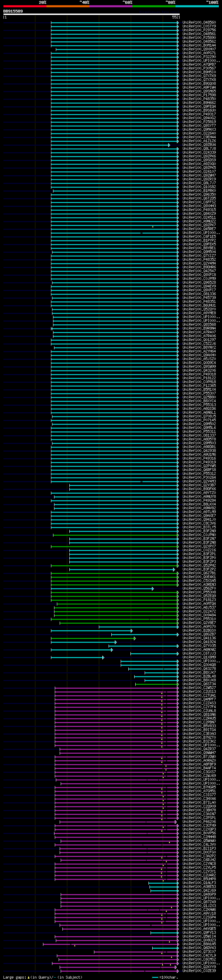This screenshot has height=980, width=222.
Task: Open hit UniRef100_O48560
Action: click(x=199, y=23)
